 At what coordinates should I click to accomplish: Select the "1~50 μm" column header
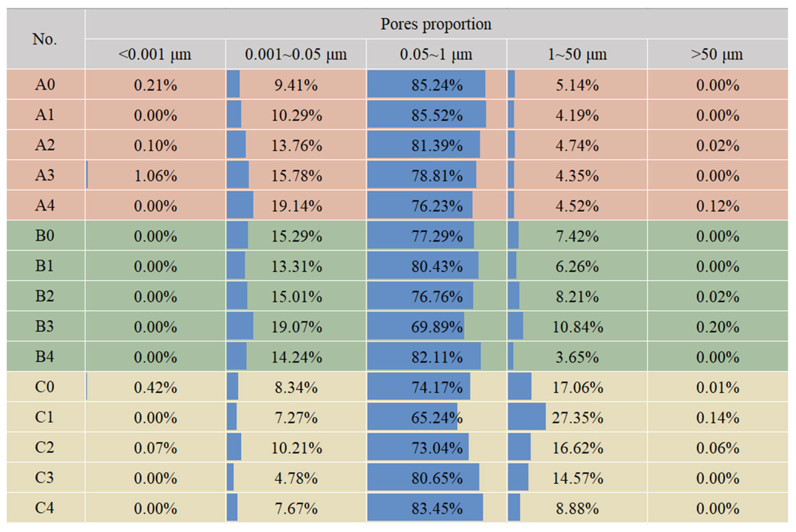(x=577, y=54)
